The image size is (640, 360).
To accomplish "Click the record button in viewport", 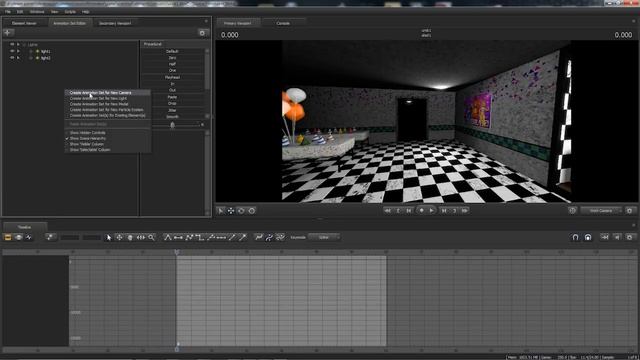I will 422,211.
